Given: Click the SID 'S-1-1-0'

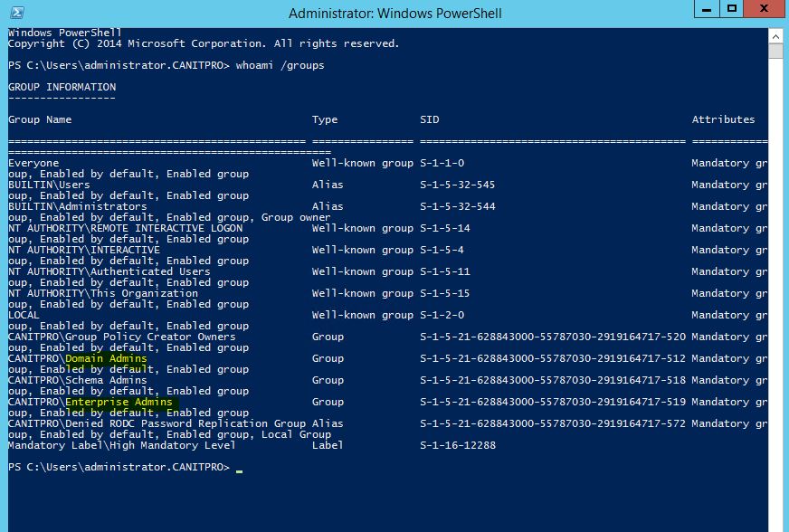Looking at the screenshot, I should pyautogui.click(x=442, y=163).
